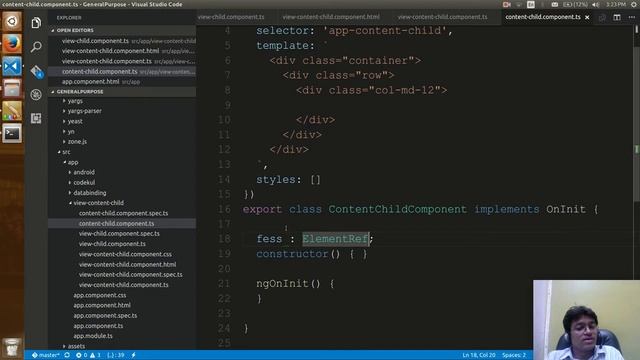Viewport: 640px width, 360px height.
Task: Click the battery indicator in top panel
Action: (x=575, y=4)
